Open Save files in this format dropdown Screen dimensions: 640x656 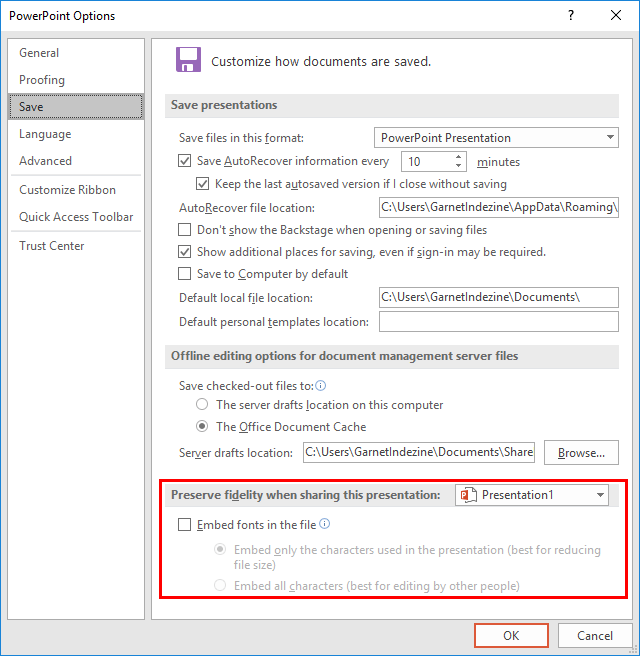[x=496, y=138]
